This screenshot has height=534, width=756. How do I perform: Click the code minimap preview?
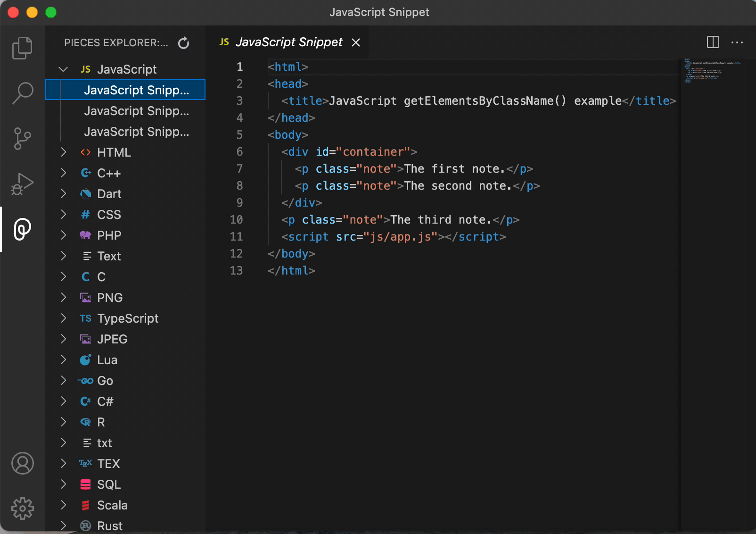point(712,71)
